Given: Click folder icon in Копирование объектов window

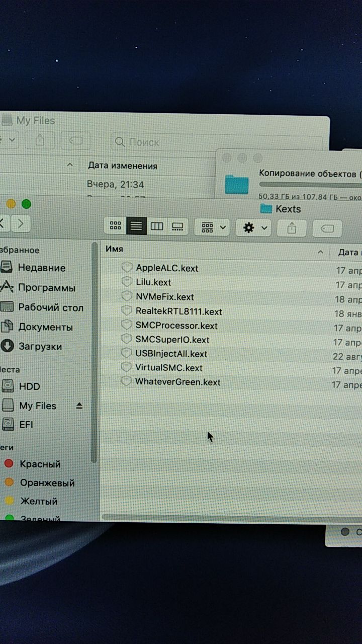Looking at the screenshot, I should click(237, 185).
